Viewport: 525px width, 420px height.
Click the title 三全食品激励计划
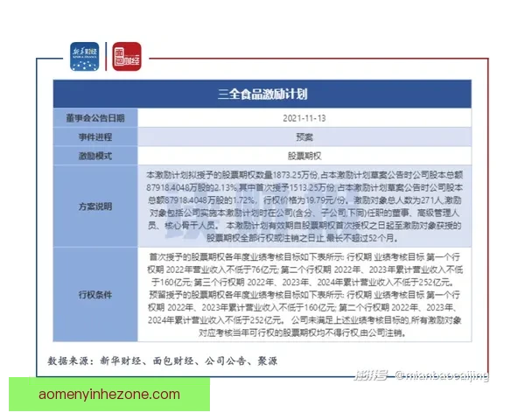tap(262, 94)
